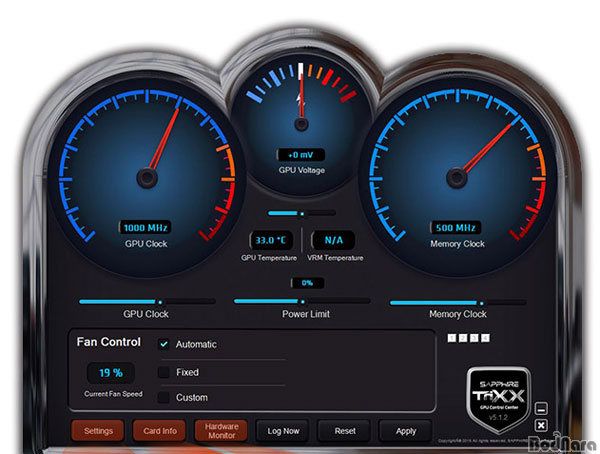Enable Automatic fan control
This screenshot has width=600, height=454.
tap(164, 344)
